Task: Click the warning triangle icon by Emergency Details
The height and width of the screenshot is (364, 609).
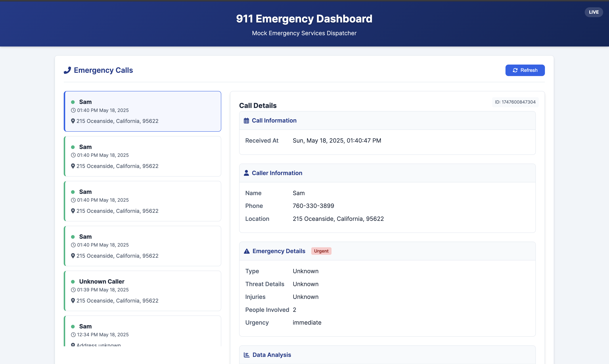Action: pos(246,251)
